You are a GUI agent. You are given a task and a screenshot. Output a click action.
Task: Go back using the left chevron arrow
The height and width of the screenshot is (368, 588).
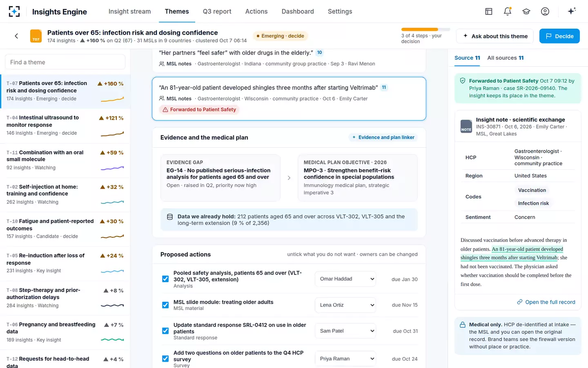[x=16, y=36]
